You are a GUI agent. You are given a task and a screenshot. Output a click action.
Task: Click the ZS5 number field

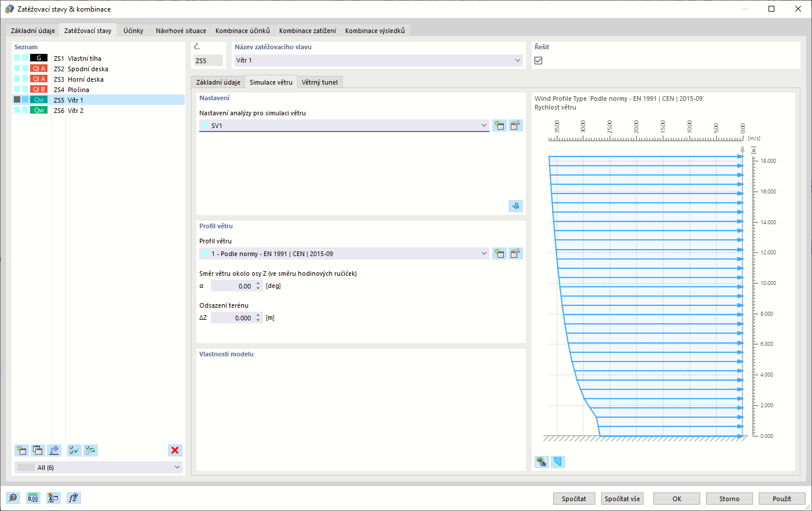click(209, 60)
